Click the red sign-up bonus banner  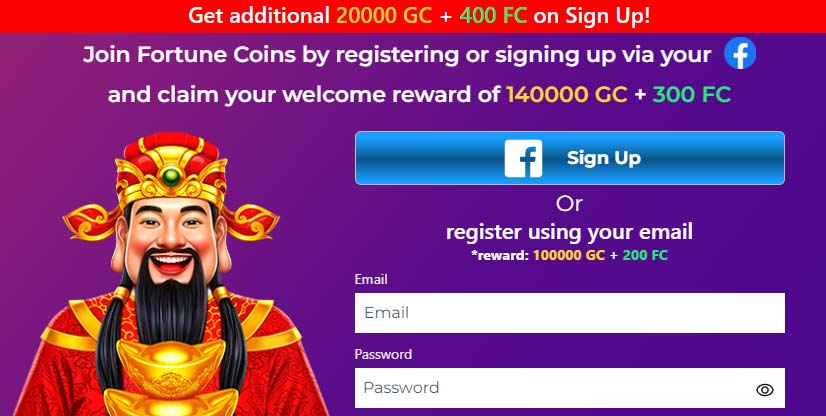[413, 16]
